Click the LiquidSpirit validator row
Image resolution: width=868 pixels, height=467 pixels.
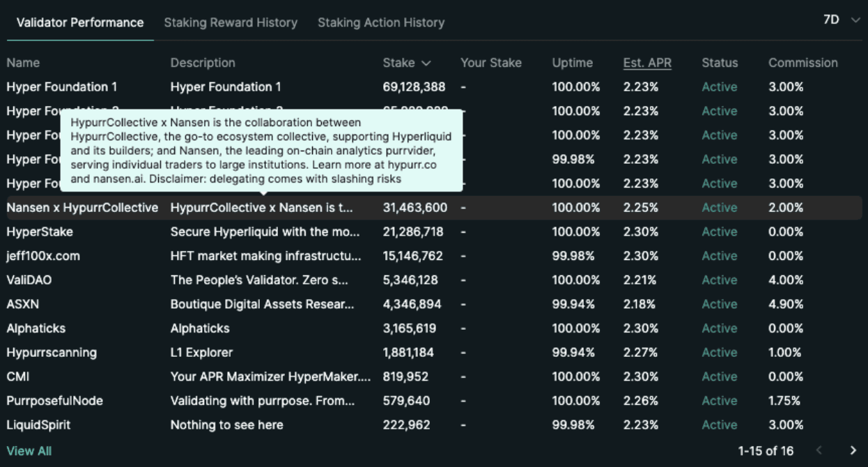tap(38, 425)
